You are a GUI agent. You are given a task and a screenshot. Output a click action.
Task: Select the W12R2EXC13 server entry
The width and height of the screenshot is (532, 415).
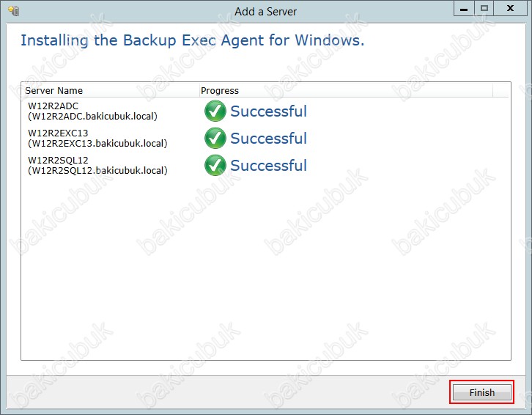click(266, 139)
